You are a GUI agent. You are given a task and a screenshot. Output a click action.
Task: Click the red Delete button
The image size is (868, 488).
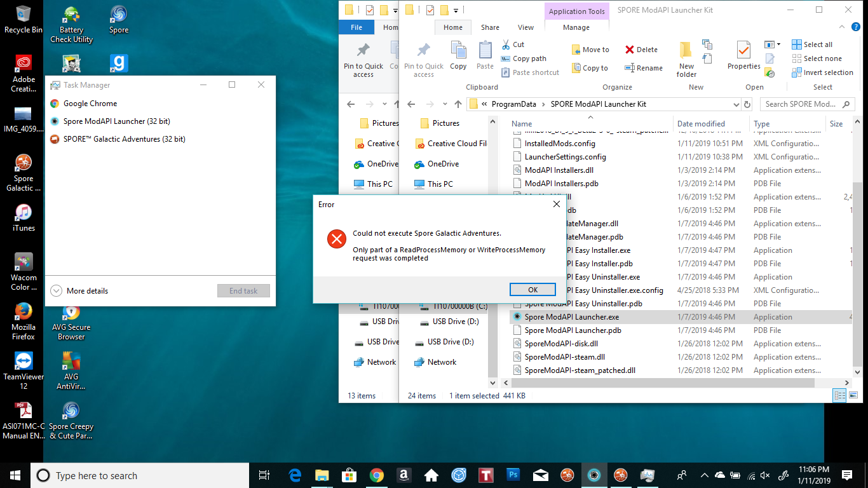[641, 50]
